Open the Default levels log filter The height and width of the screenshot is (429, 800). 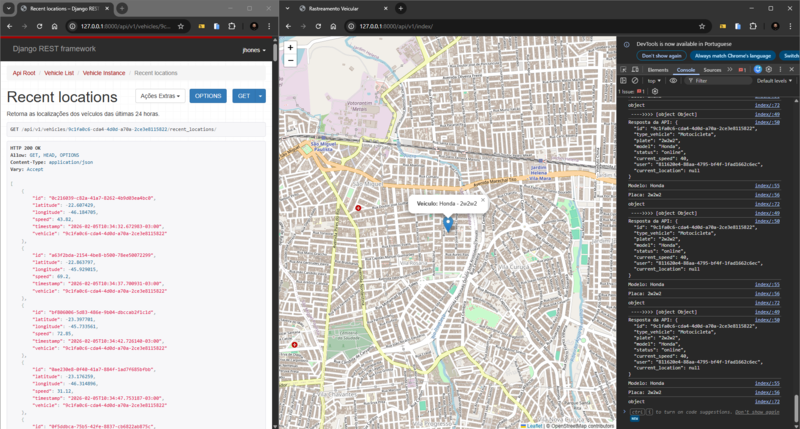point(775,80)
